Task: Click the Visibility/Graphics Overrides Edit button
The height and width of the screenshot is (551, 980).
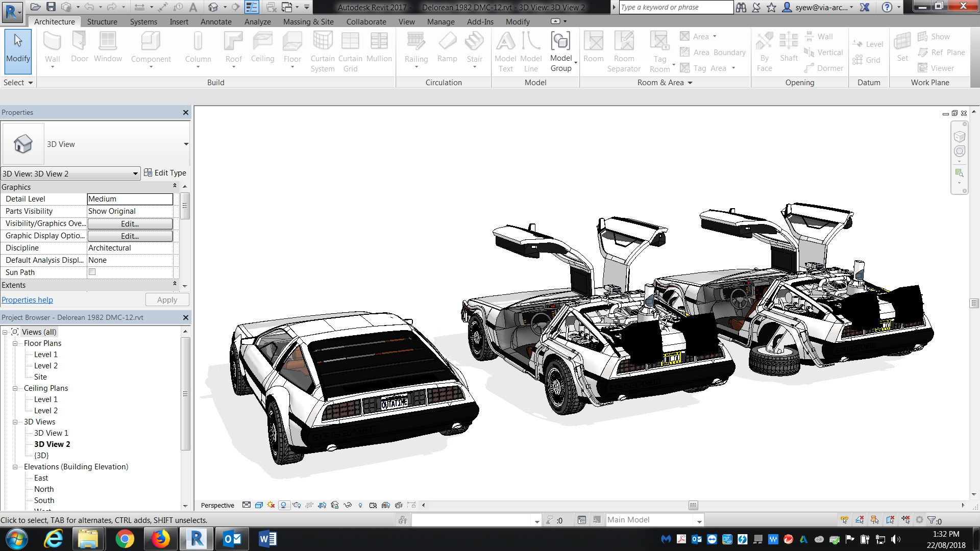Action: [130, 223]
